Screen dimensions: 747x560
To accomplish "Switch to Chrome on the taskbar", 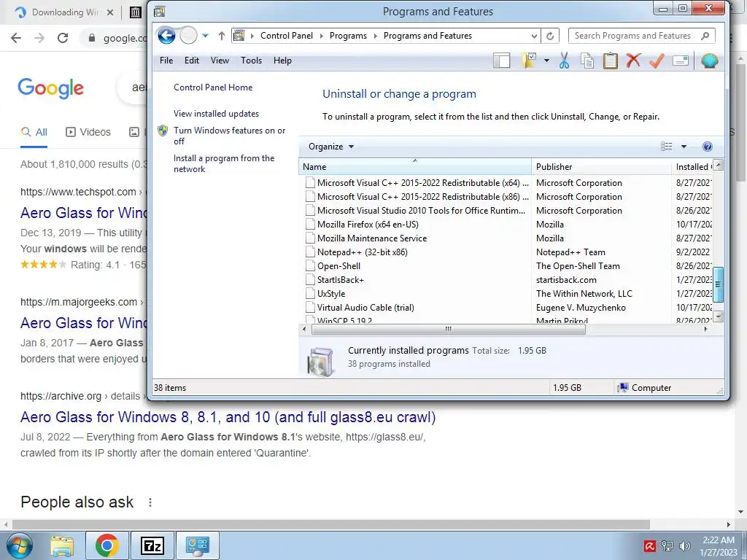I will pos(107,545).
